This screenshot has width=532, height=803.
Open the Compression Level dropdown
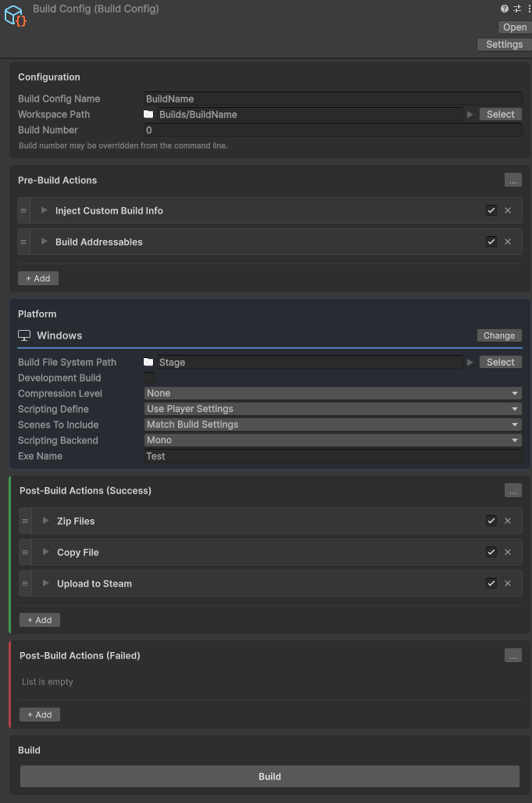tap(333, 393)
